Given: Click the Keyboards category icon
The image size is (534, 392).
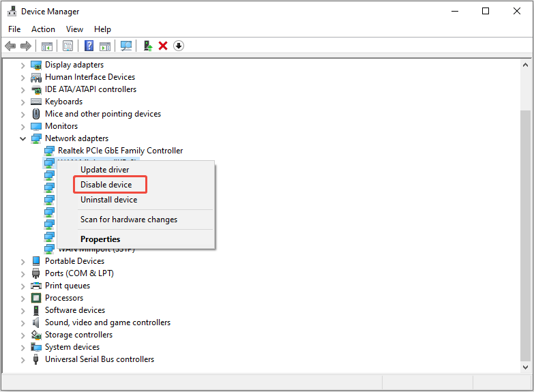Looking at the screenshot, I should [36, 102].
